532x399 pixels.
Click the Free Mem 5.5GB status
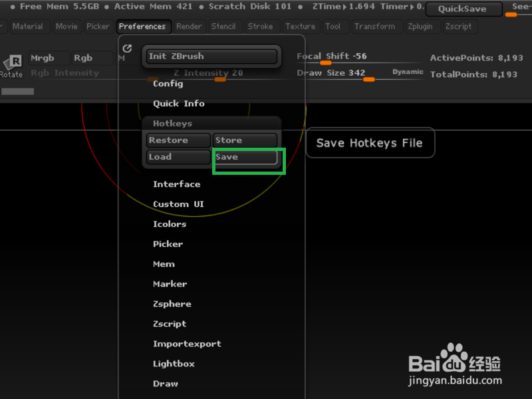point(59,7)
